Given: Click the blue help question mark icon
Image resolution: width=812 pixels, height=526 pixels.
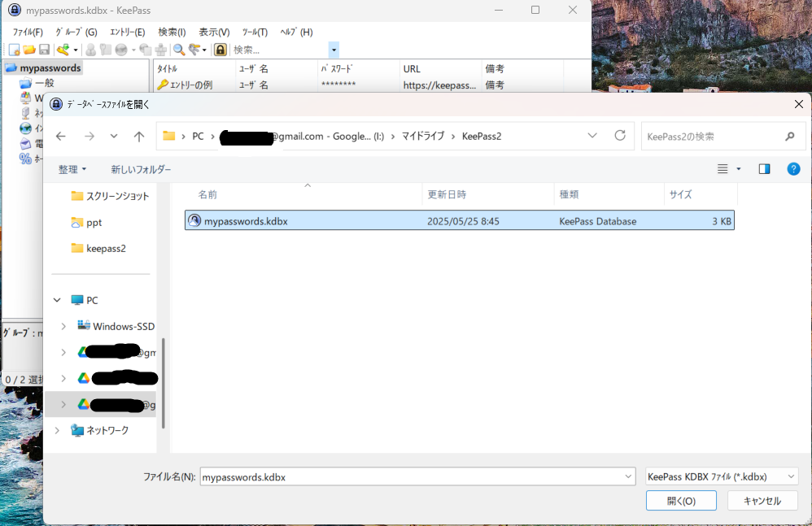Looking at the screenshot, I should point(793,169).
